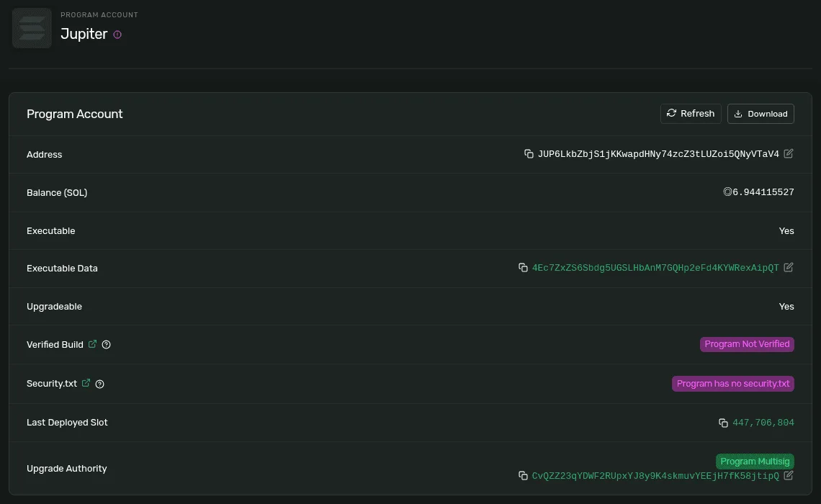
Task: Open the Upgrade Authority address link
Action: pyautogui.click(x=655, y=476)
